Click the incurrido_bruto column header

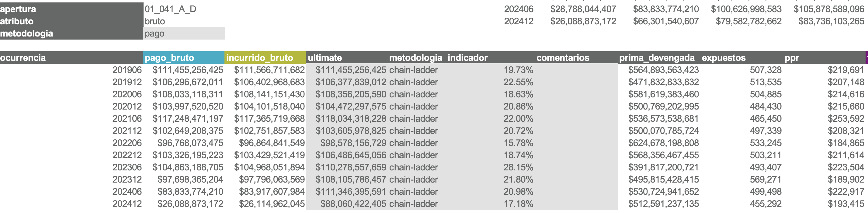pyautogui.click(x=265, y=58)
